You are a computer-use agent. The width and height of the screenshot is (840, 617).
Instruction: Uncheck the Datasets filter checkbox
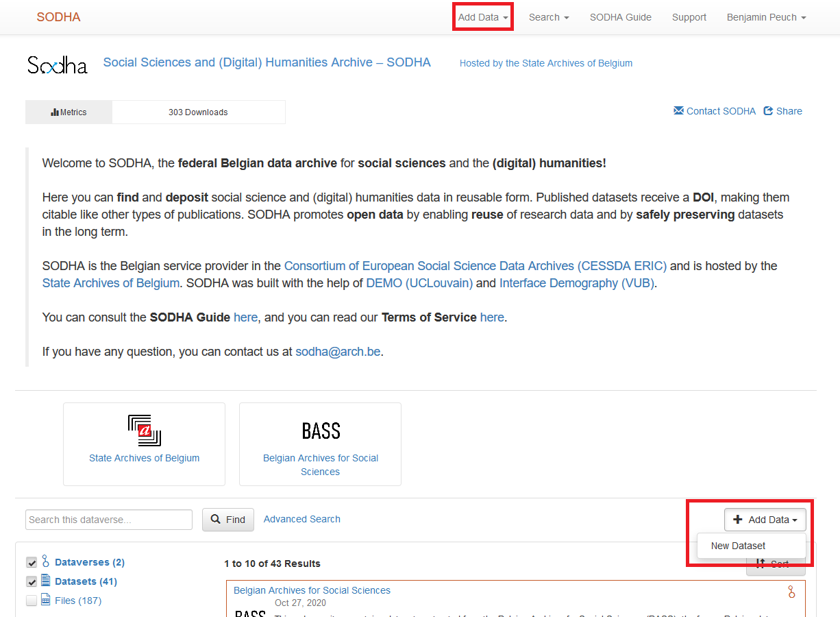coord(32,581)
